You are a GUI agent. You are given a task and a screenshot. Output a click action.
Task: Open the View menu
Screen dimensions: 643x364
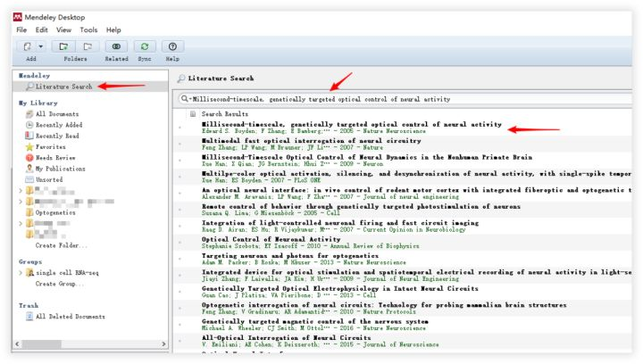(63, 30)
